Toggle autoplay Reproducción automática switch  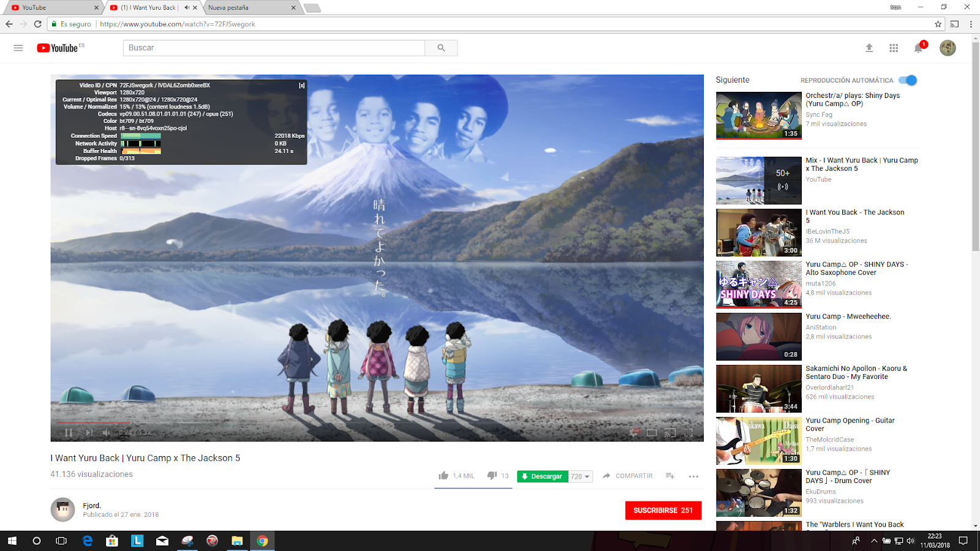pyautogui.click(x=908, y=80)
